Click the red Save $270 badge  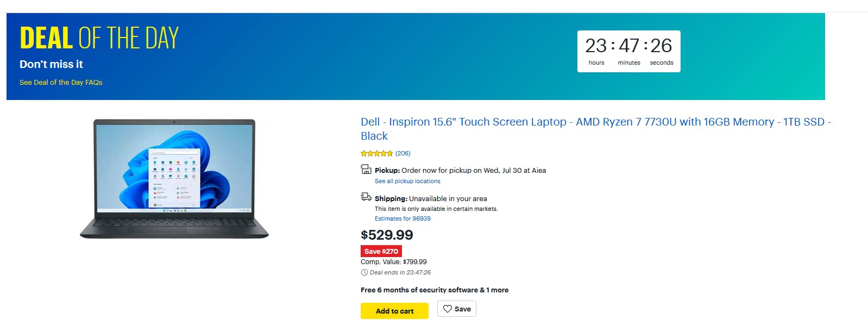point(381,251)
